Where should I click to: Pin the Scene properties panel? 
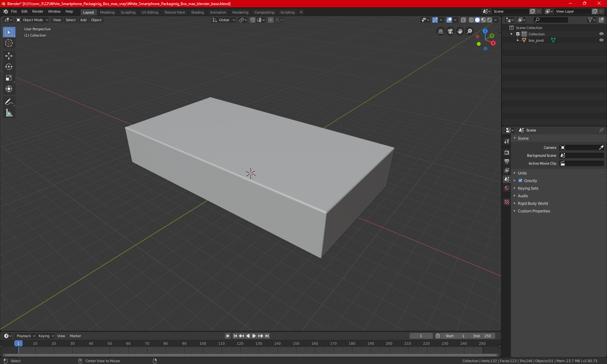(x=601, y=130)
